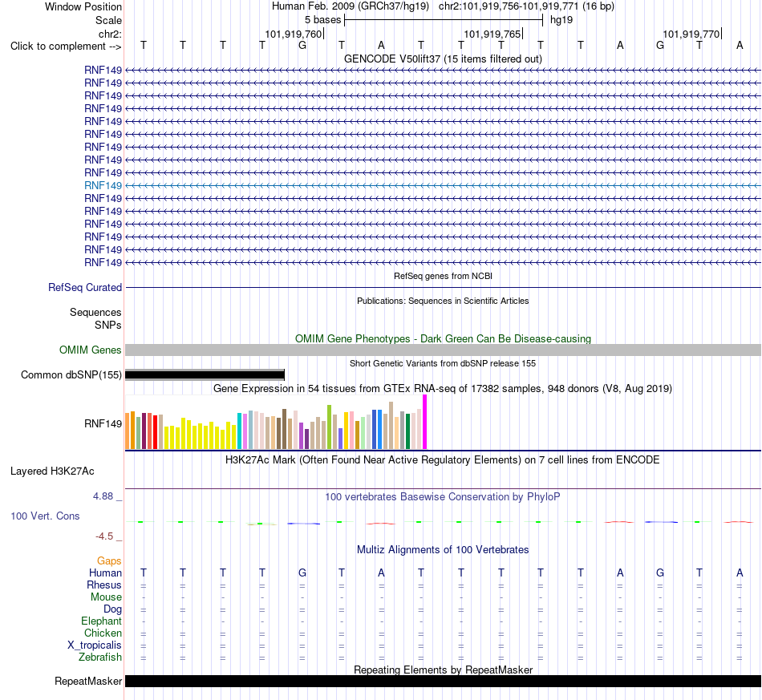
Task: Open the H3K27Ac Mark ENCODE track title
Action: click(443, 460)
